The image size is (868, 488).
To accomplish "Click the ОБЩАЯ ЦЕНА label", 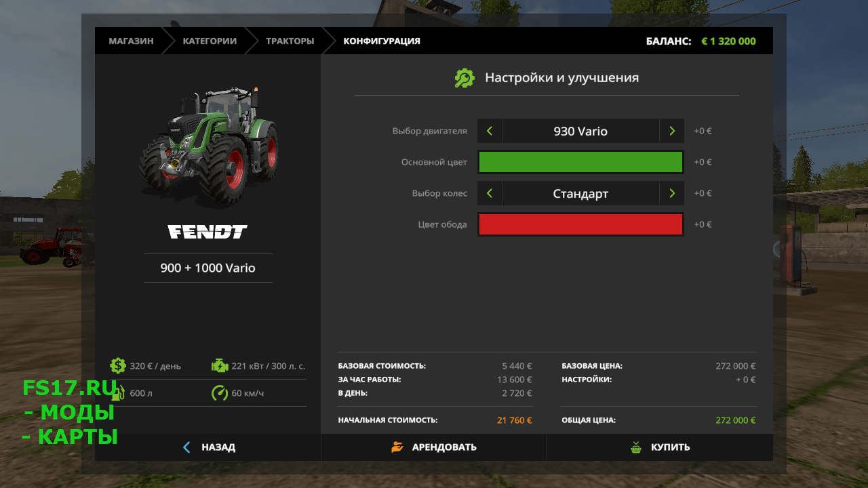I will tap(589, 420).
